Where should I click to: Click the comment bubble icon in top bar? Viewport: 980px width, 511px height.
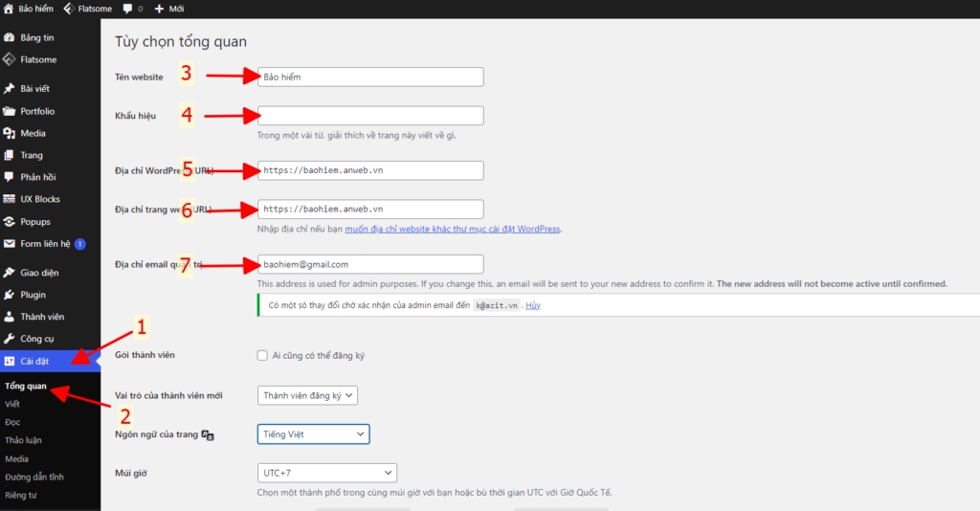coord(127,9)
